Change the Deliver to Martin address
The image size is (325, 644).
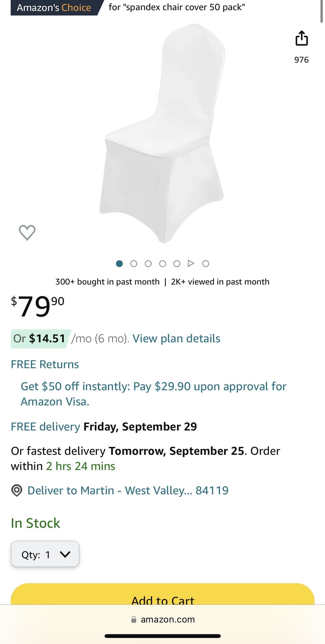(128, 490)
